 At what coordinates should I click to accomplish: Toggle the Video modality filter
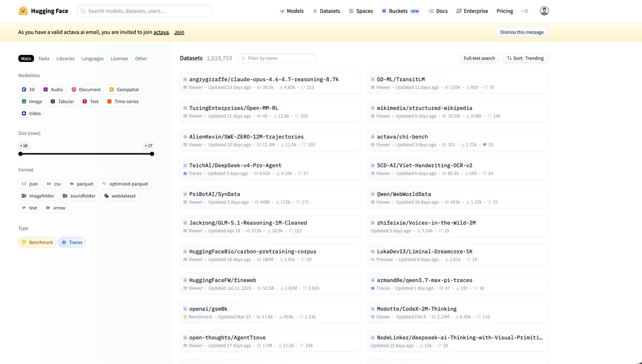coord(31,113)
